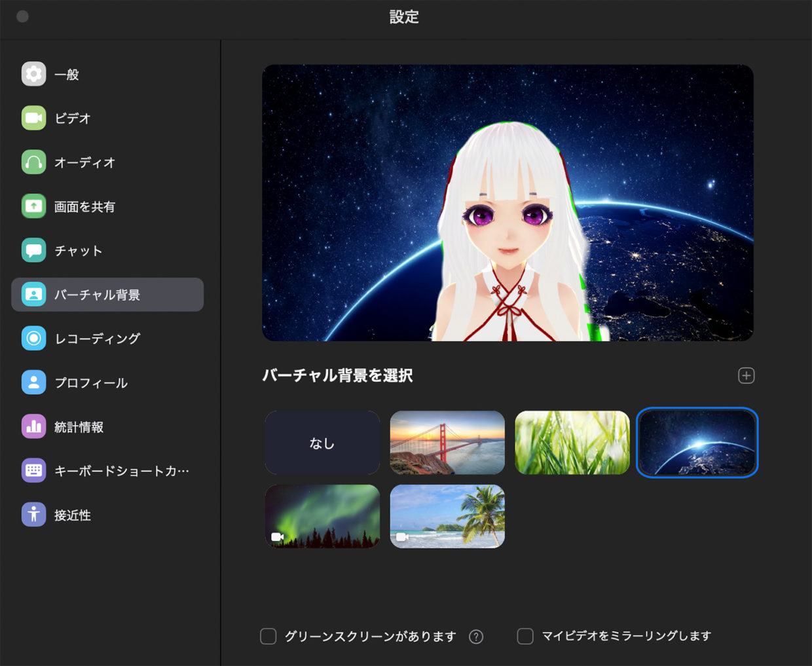Open the green screen help question mark
This screenshot has width=812, height=666.
pos(476,637)
